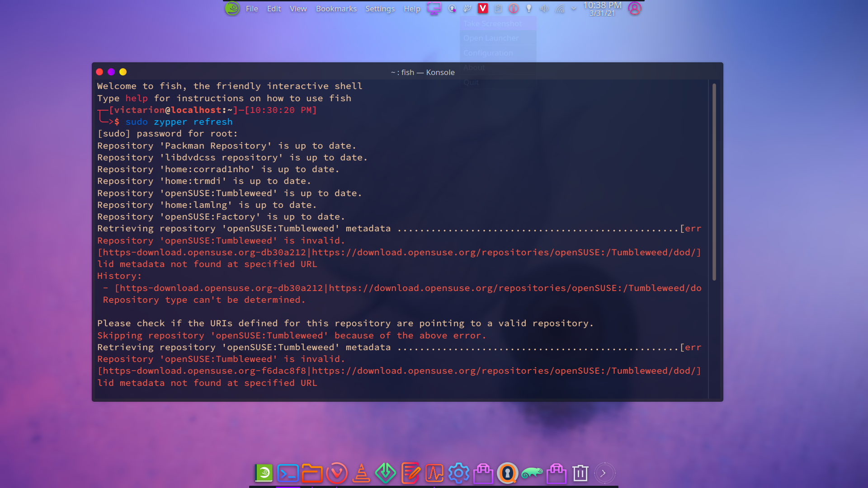Click the 'sudo zypper refresh' command text

point(179,122)
